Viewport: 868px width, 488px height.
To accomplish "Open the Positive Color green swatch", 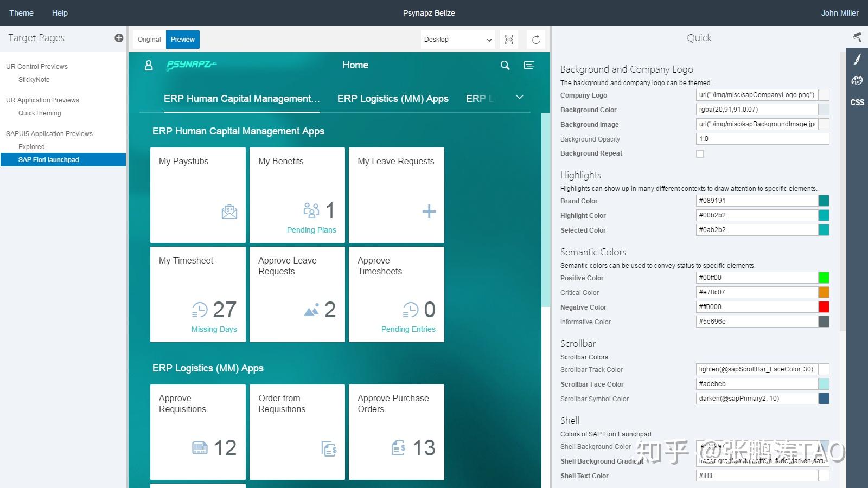I will click(824, 278).
